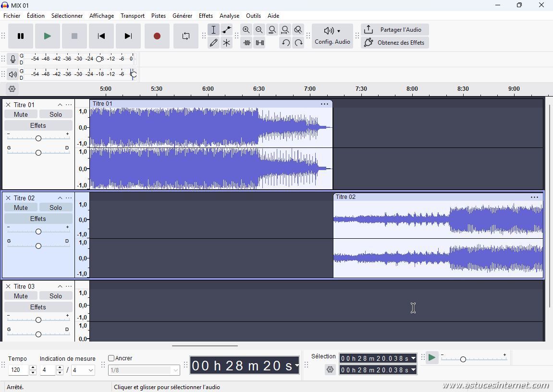553x392 pixels.
Task: Open the Effets menu
Action: tap(206, 15)
